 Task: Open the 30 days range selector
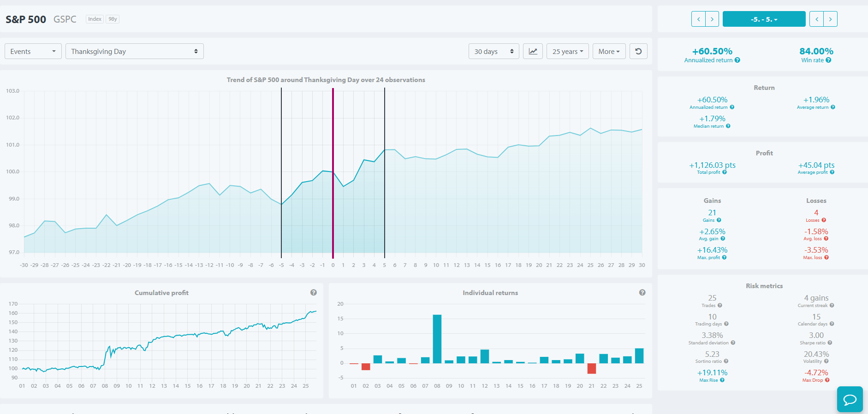point(494,51)
